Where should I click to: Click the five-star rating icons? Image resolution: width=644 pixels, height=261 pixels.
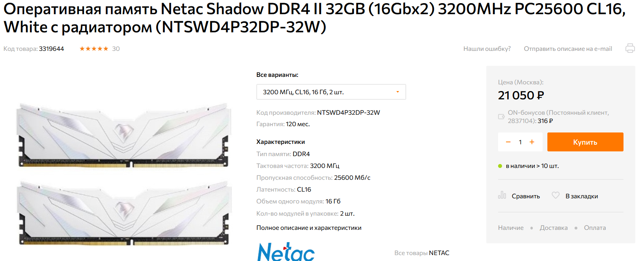(x=94, y=48)
